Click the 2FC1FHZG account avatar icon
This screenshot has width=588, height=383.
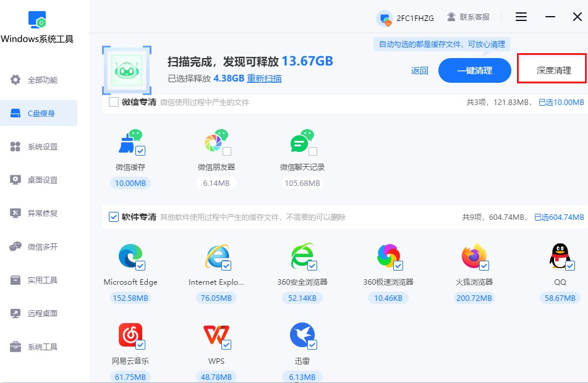tap(385, 19)
